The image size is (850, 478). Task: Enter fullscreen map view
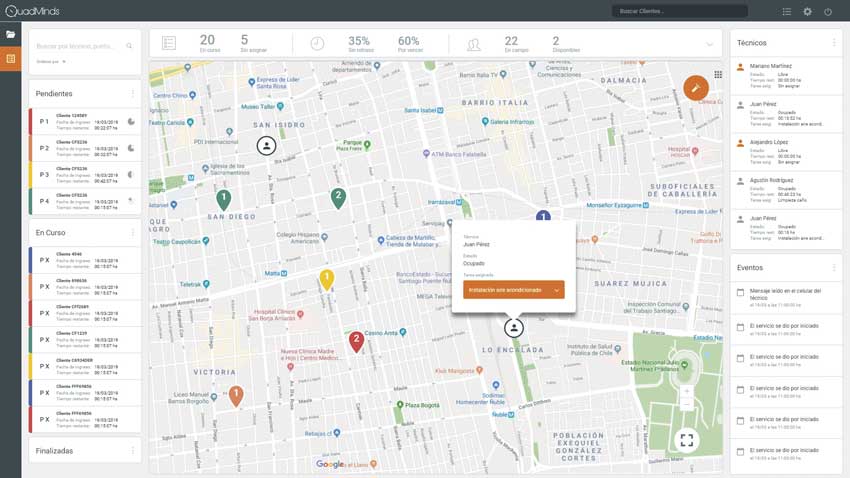click(686, 439)
